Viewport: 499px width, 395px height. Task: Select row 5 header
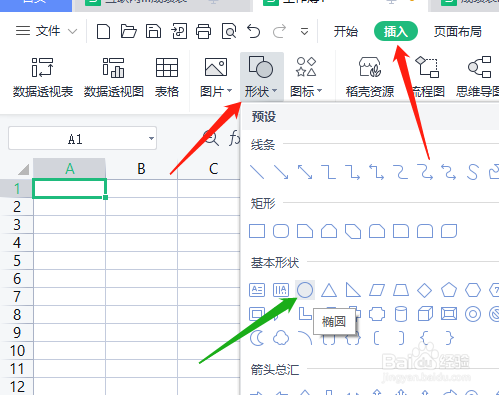(17, 260)
